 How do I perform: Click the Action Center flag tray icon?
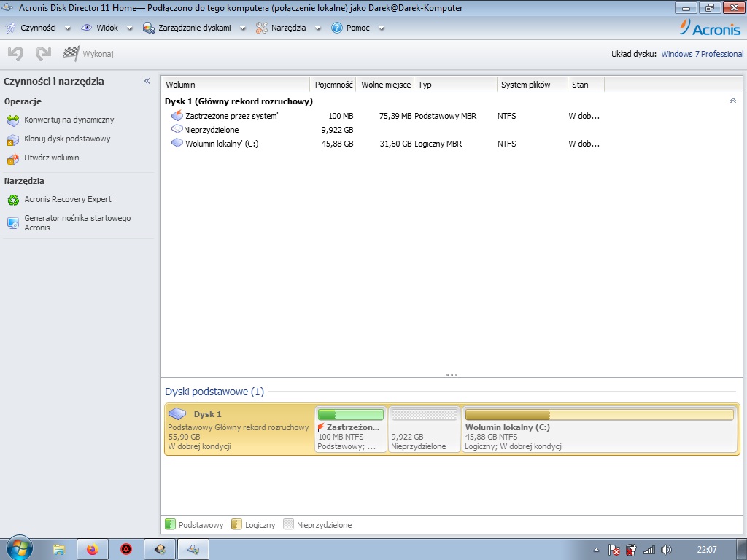pos(614,550)
